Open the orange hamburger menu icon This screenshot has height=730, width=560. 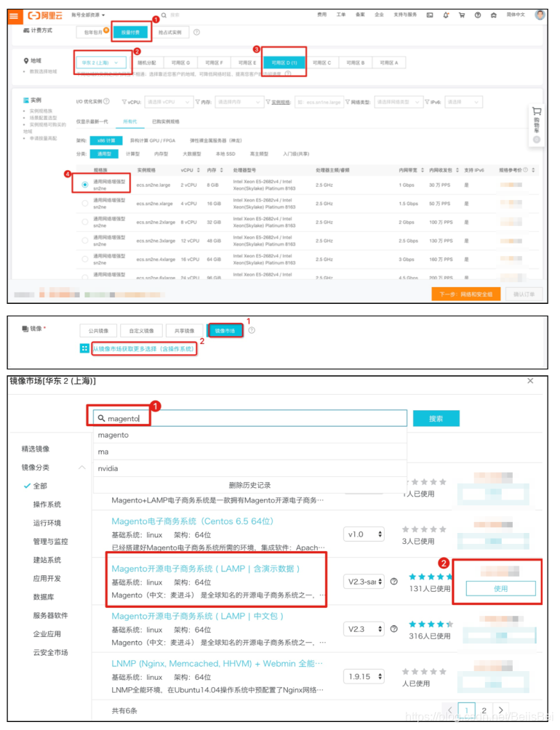click(14, 16)
